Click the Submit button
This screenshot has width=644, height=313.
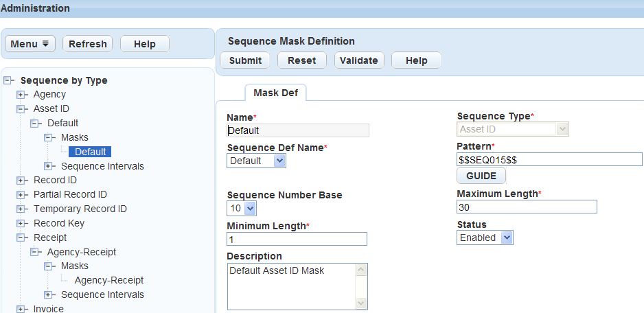click(245, 60)
